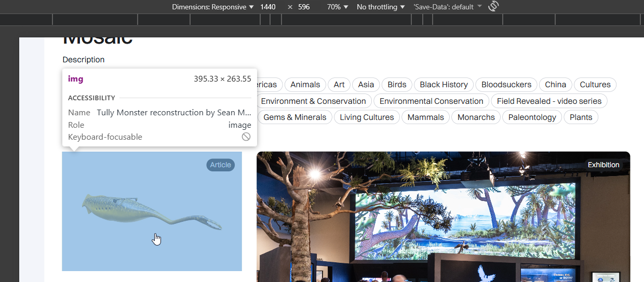Select the Animals tag
644x282 pixels.
pos(305,85)
